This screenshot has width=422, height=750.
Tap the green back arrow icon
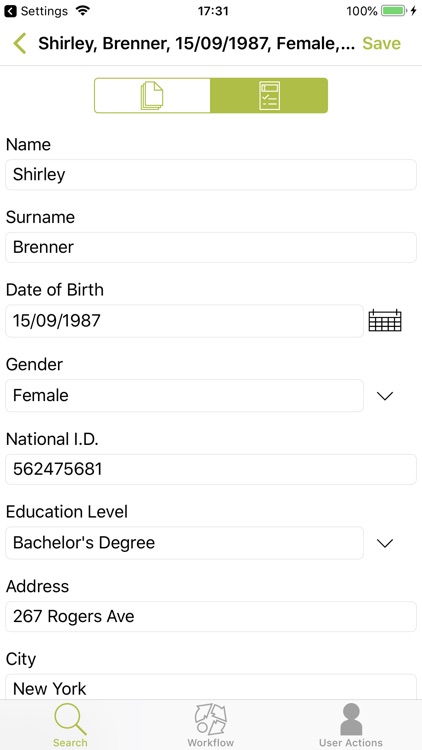click(20, 44)
